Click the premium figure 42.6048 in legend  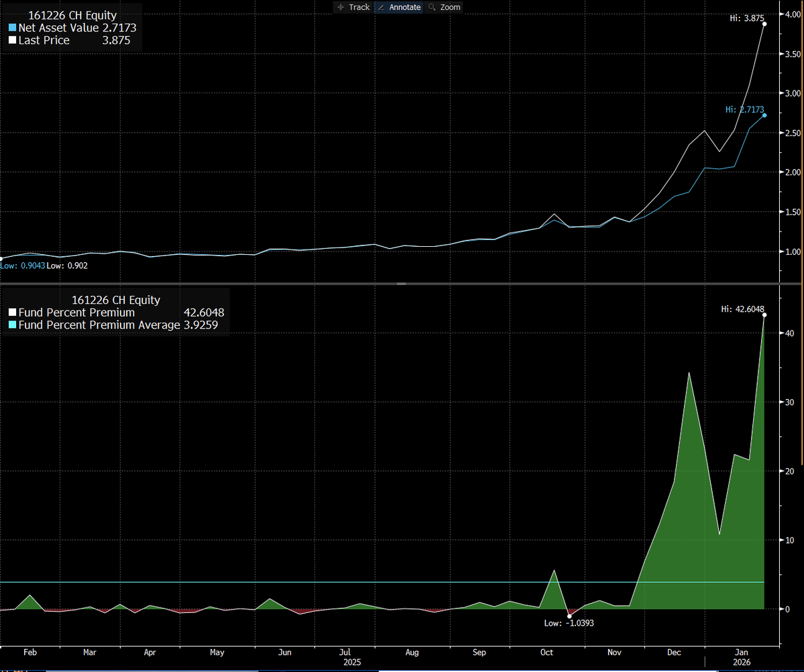pos(204,313)
